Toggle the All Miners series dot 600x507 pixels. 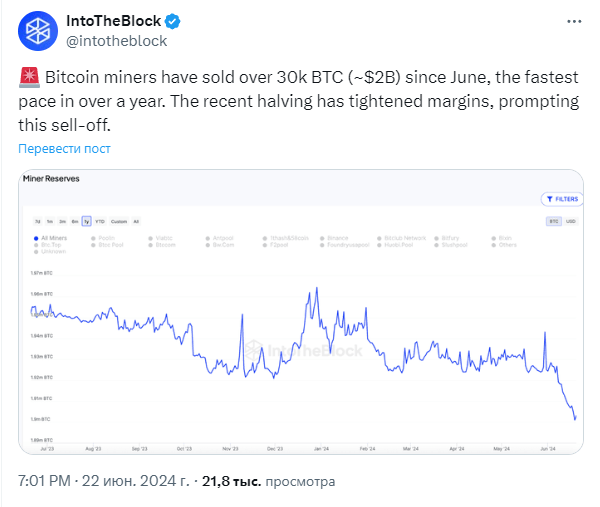point(36,238)
